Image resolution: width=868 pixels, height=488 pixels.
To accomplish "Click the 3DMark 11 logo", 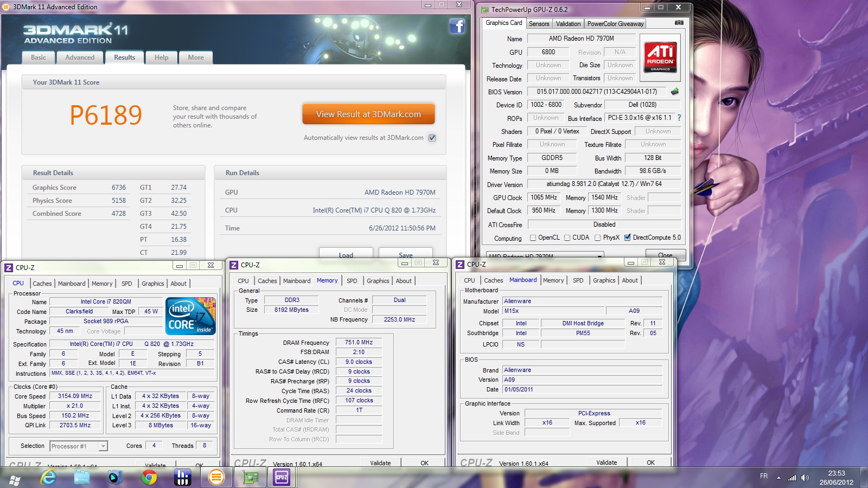I will pos(75,33).
